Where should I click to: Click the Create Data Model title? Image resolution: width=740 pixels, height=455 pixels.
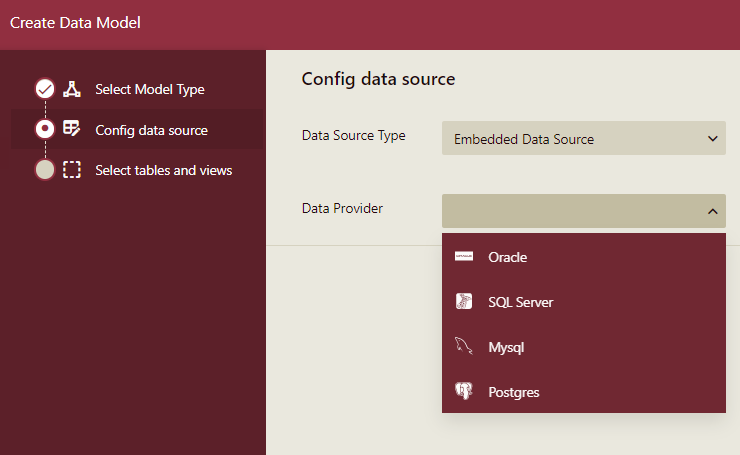pyautogui.click(x=75, y=23)
